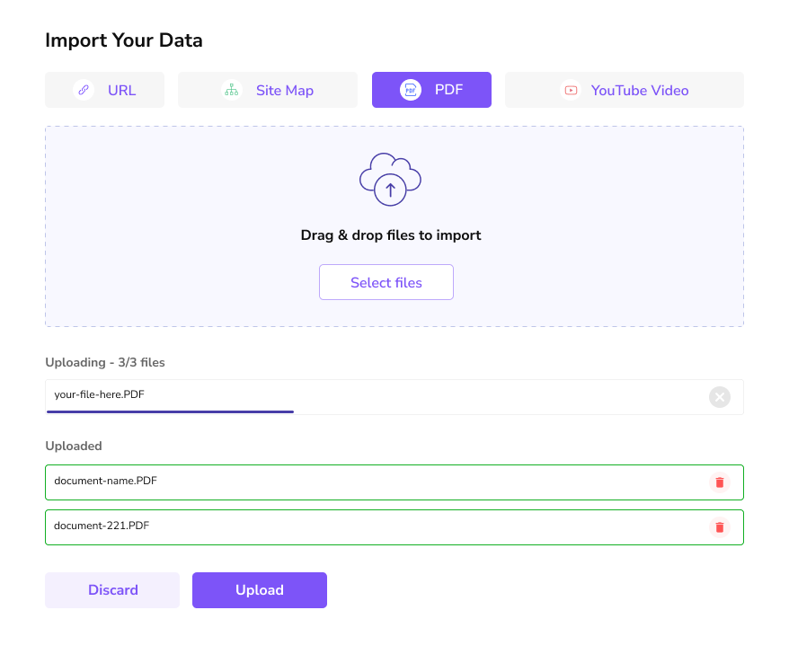Click the purple Upload button
Image resolution: width=789 pixels, height=672 pixels.
260,590
